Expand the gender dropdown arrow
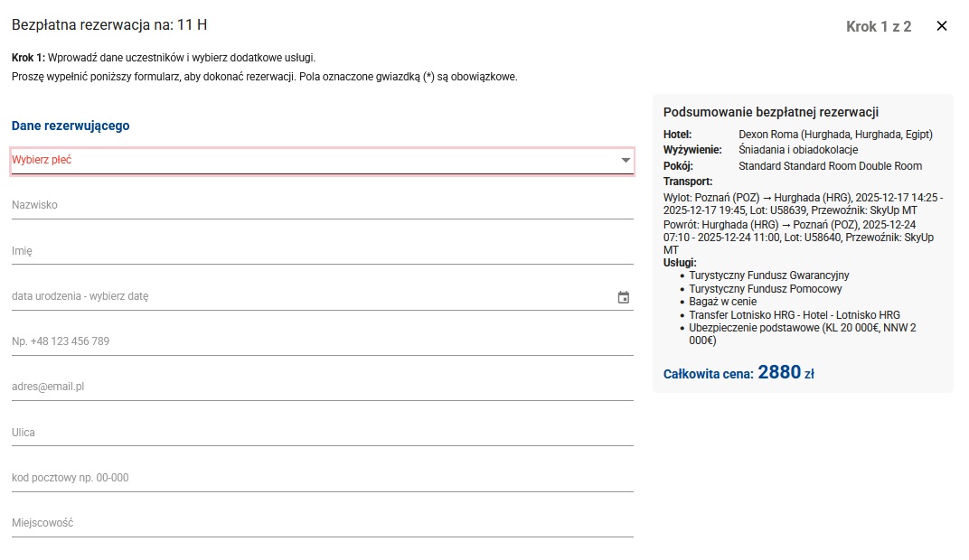The width and height of the screenshot is (969, 560). [x=626, y=161]
